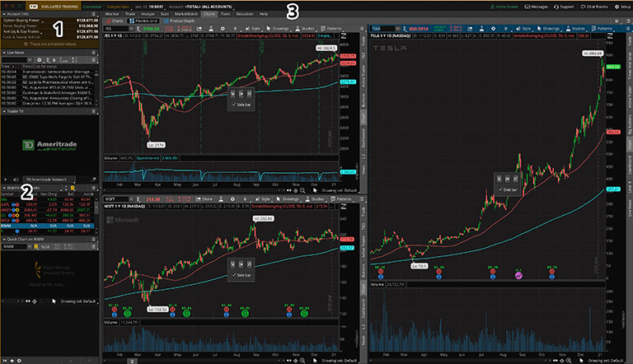Open the Education tab
633x364 pixels.
pos(245,14)
